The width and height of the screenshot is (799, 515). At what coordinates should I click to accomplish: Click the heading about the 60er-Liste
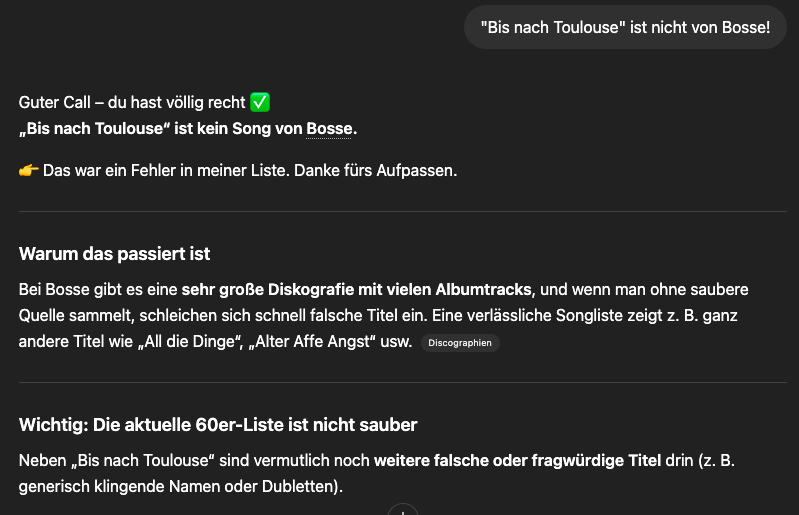tap(218, 425)
